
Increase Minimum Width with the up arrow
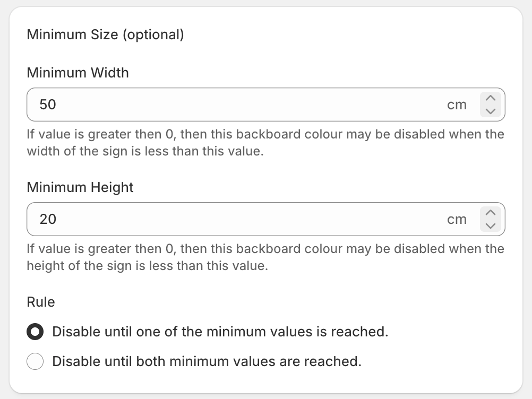[491, 98]
